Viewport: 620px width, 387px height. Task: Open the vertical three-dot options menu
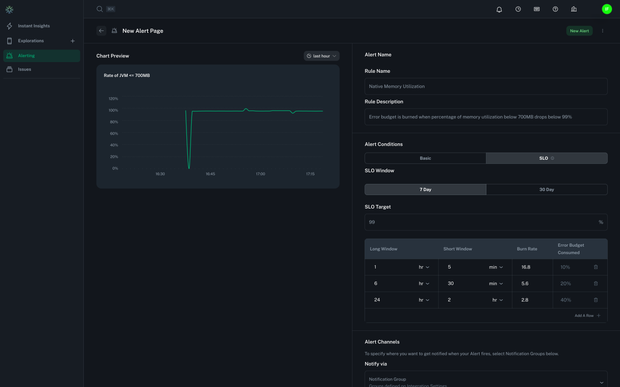(x=603, y=31)
